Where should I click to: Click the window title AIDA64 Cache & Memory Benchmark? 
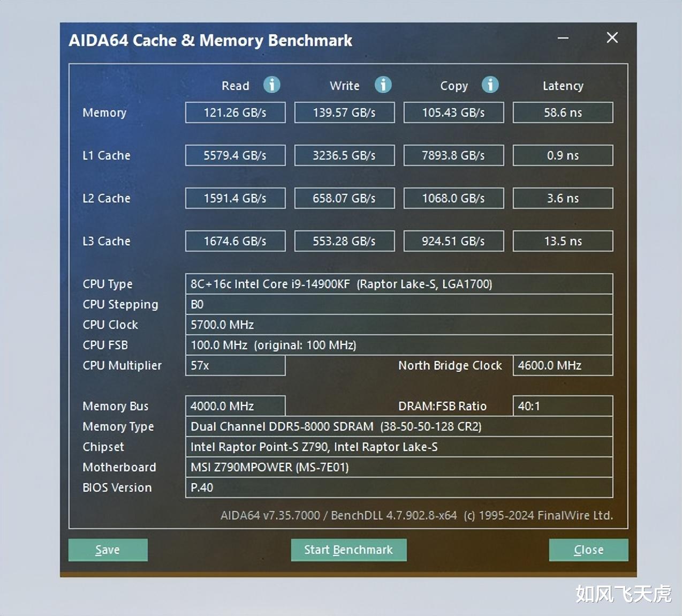coord(210,41)
